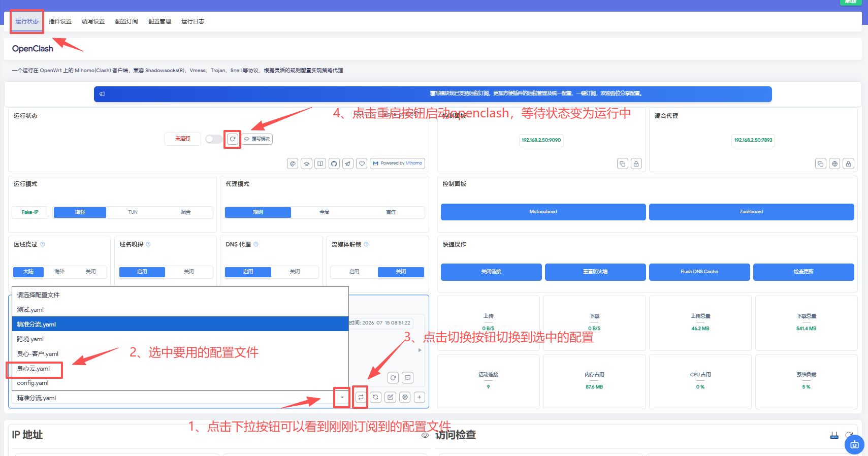Screen dimensions: 868x456
Task: Copy the control panel address 192.168.2.50:9090
Action: [x=623, y=164]
